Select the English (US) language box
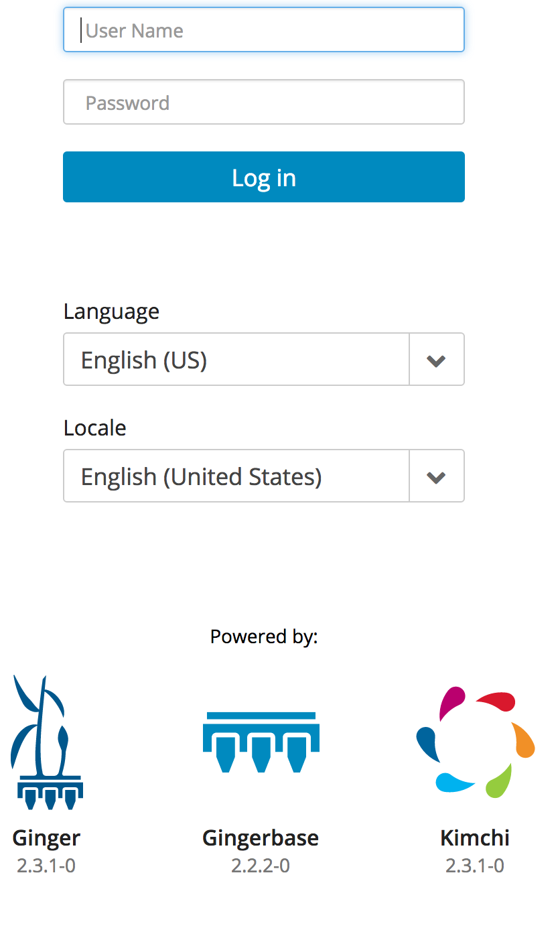560x938 pixels. pyautogui.click(x=236, y=360)
